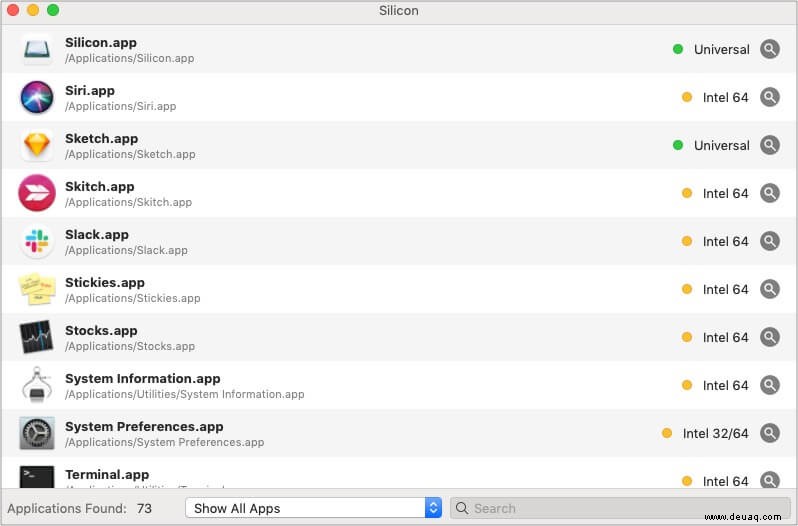Click the Stocks.app chart icon

point(37,337)
